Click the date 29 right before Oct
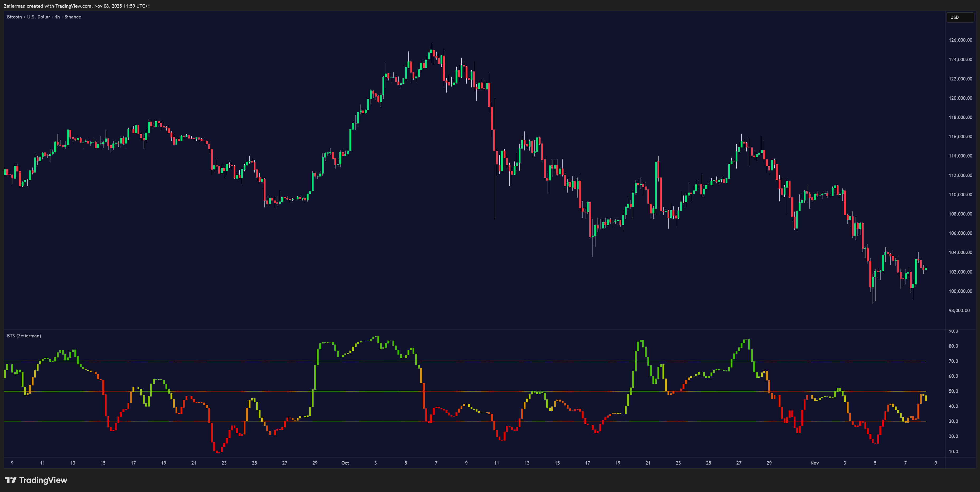 [x=315, y=463]
